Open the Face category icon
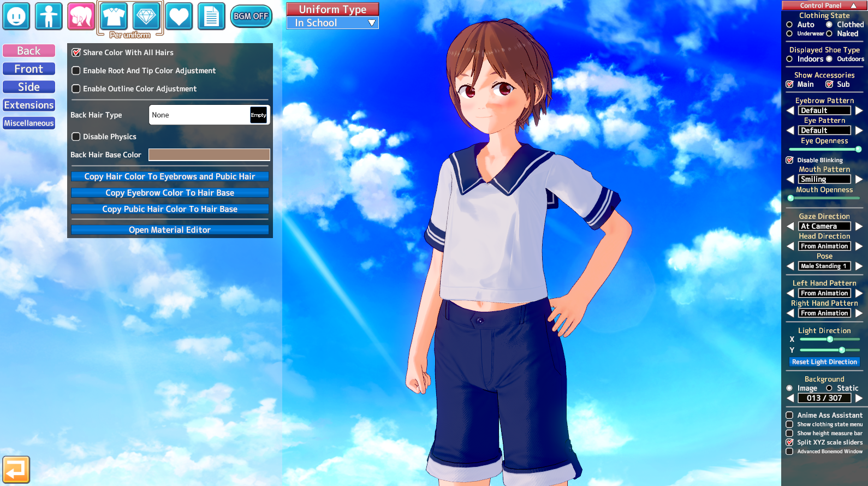Viewport: 868px width, 486px height. click(16, 16)
